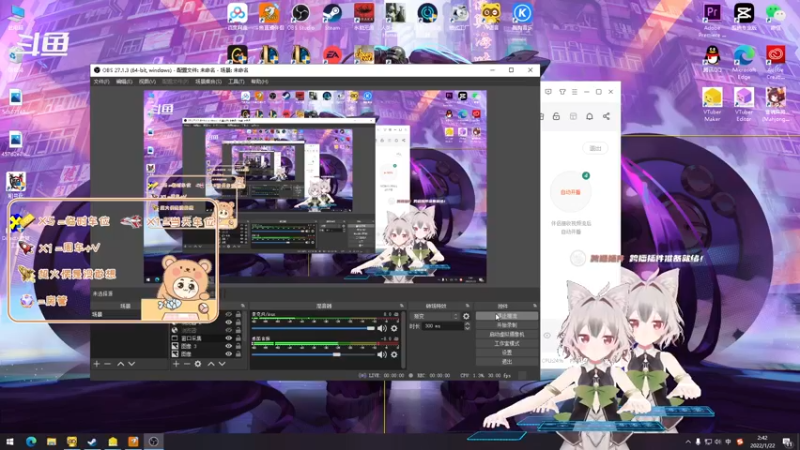Open the OBS Studio desktop shortcut
Image resolution: width=800 pixels, height=450 pixels.
pyautogui.click(x=301, y=16)
